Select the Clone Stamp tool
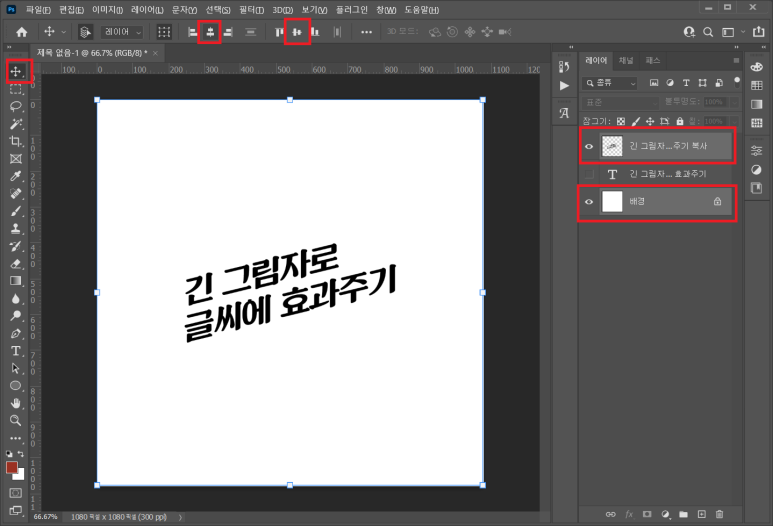The height and width of the screenshot is (526, 773). [x=16, y=228]
